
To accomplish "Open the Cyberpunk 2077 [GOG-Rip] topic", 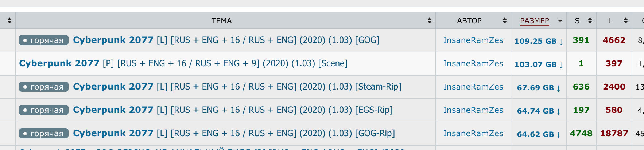I will coord(234,133).
